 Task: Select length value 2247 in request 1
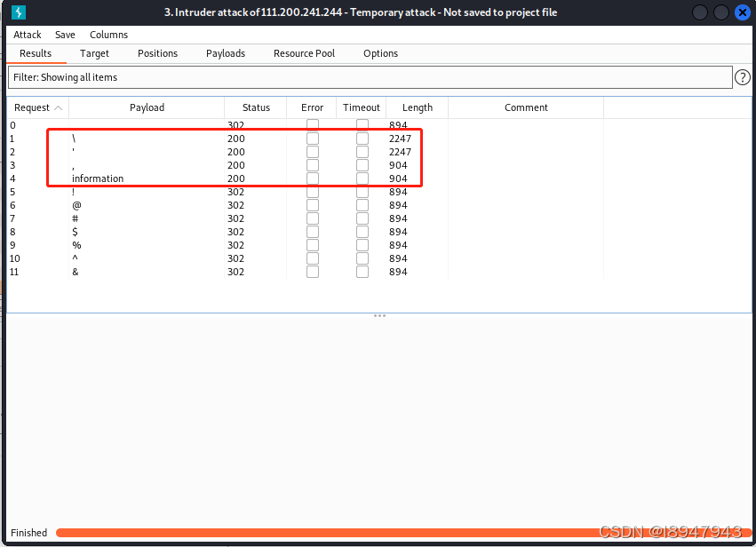pos(400,139)
